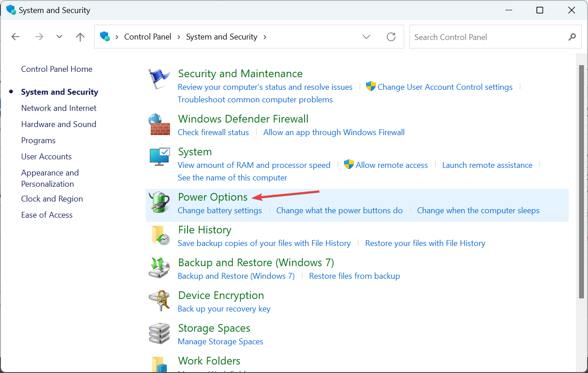
Task: Go to Hardware and Sound category
Action: [59, 124]
